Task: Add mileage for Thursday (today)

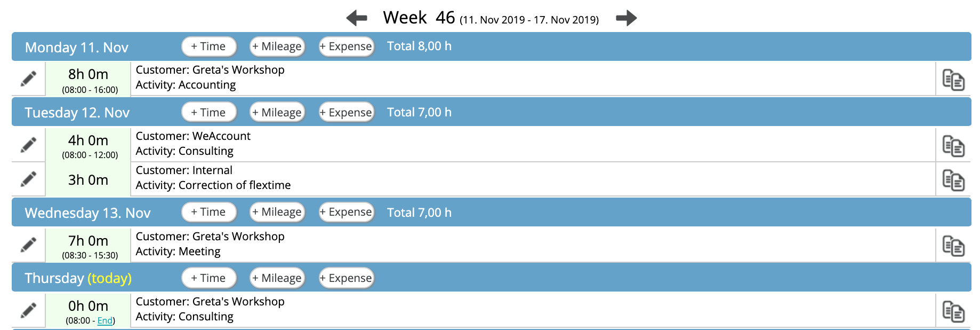Action: (x=277, y=278)
